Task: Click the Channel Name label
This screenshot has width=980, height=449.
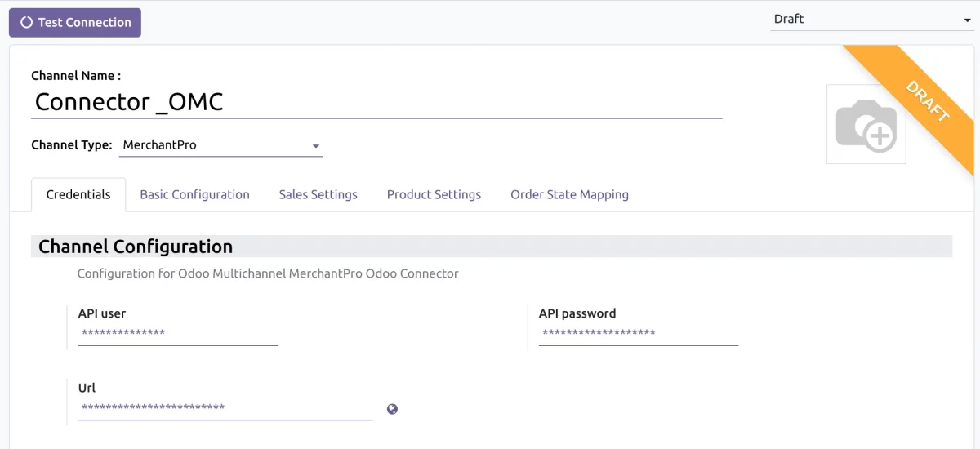Action: [x=75, y=76]
